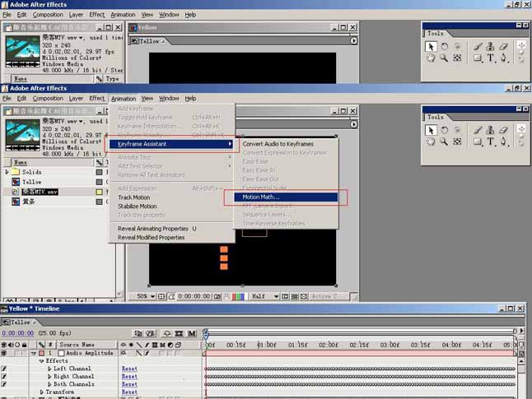
Task: Toggle the Right Channel effect switch
Action: coord(4,376)
